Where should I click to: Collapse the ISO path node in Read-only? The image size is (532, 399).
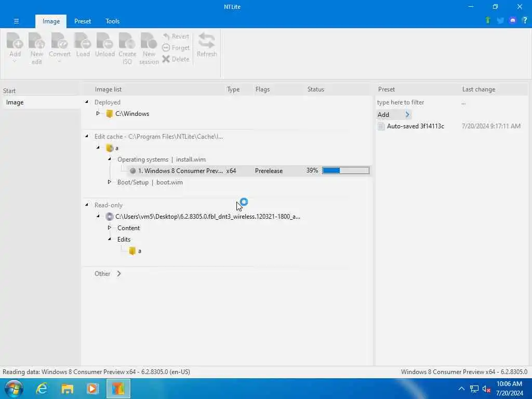point(98,216)
